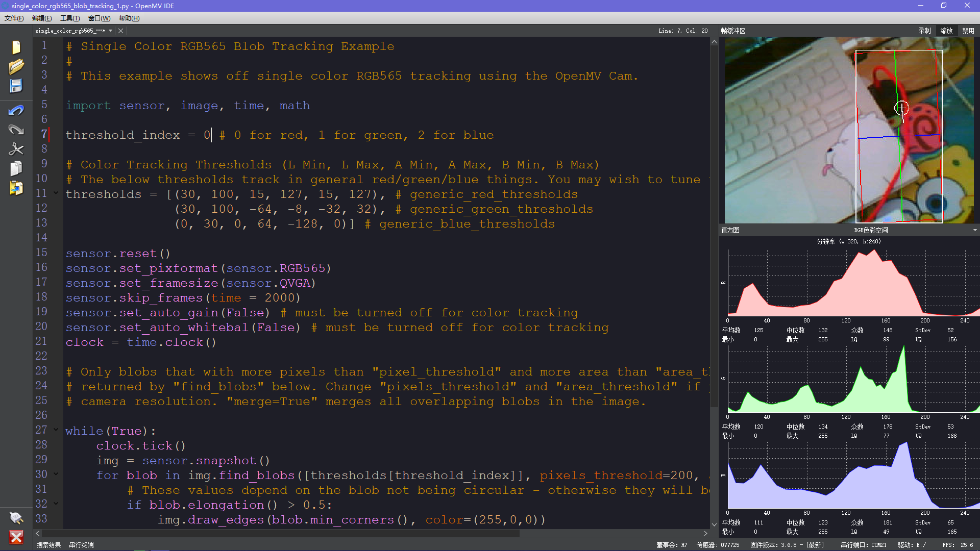Click the 禁用 disable button

[968, 31]
